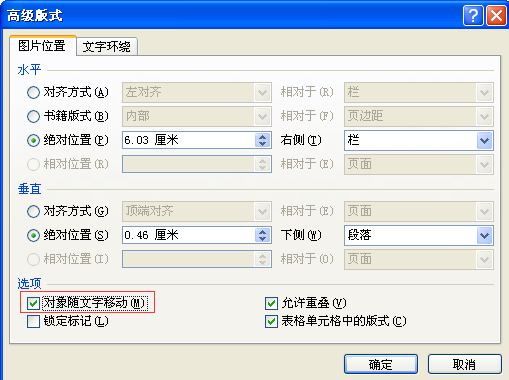Select horizontal 对齐方式(A) radio button
Viewport: 509px width, 380px height.
pyautogui.click(x=33, y=92)
